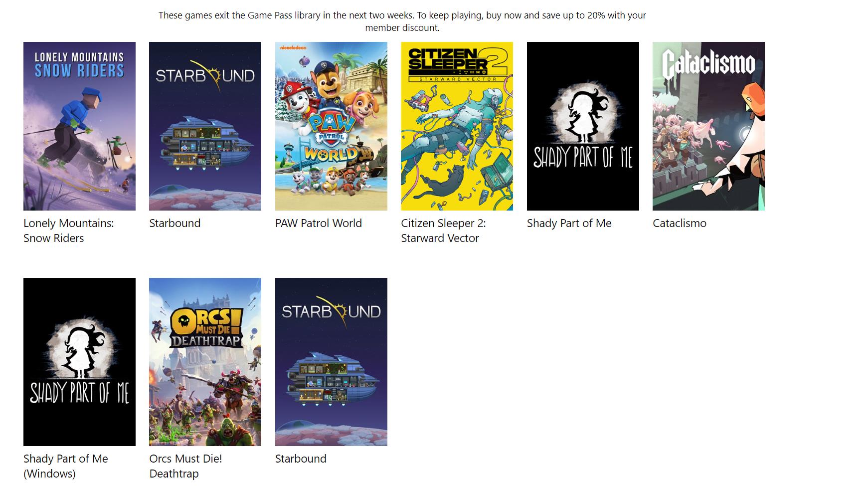
Task: Click the Game Pass leaving-soon description text
Action: point(402,21)
